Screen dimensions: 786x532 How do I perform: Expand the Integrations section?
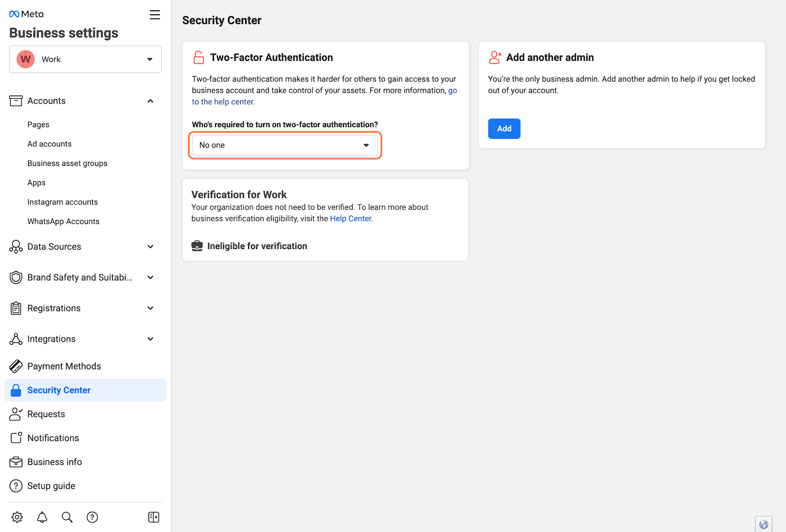(x=150, y=339)
